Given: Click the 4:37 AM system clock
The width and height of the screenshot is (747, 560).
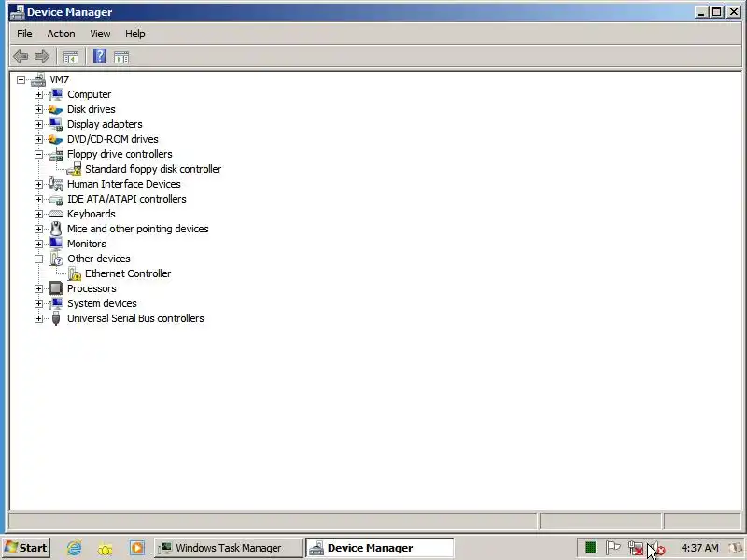Looking at the screenshot, I should (699, 548).
